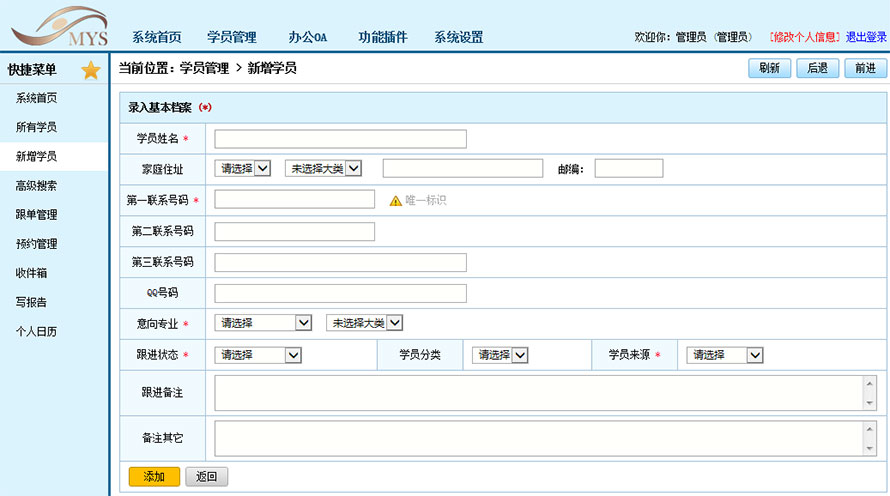Screen dimensions: 890x496
Task: Expand the 家庭住址 province dropdown
Action: click(x=243, y=169)
